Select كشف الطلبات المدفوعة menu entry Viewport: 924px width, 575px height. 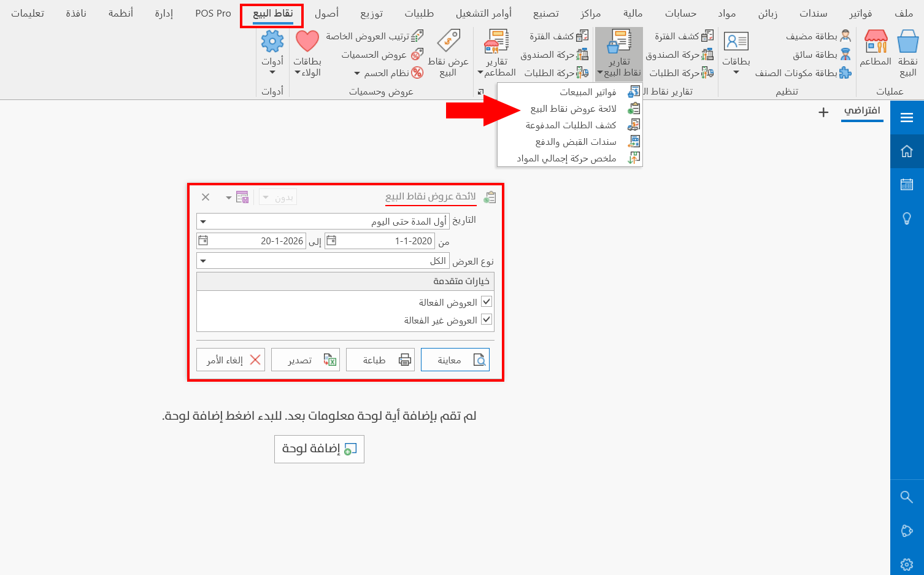[569, 125]
